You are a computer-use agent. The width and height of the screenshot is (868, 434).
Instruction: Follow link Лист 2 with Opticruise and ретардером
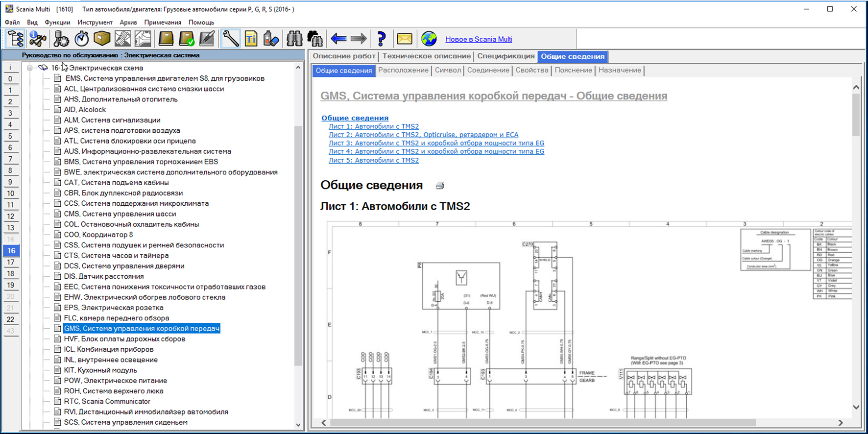pyautogui.click(x=423, y=135)
